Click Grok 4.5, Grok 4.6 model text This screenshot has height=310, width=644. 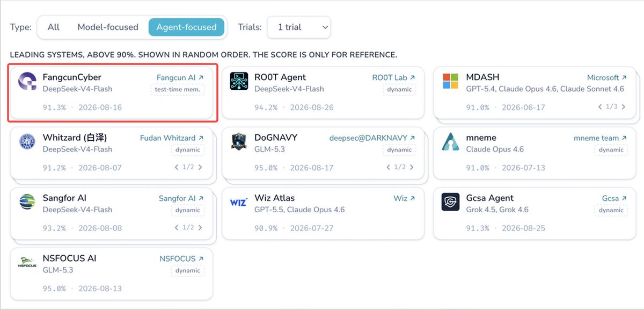point(497,210)
